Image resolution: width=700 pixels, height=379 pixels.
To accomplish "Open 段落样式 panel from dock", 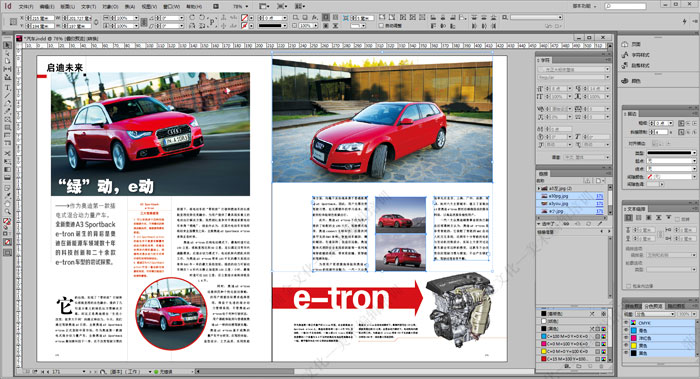I will point(640,66).
